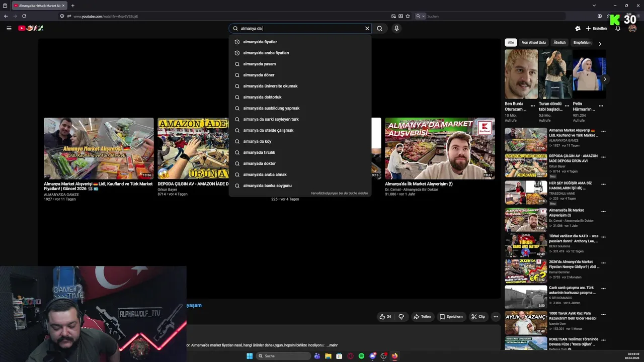This screenshot has width=644, height=362.
Task: Start voice search with microphone icon
Action: 396,29
